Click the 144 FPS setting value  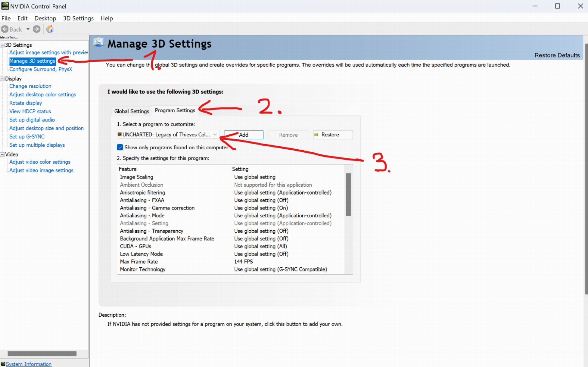pyautogui.click(x=243, y=262)
